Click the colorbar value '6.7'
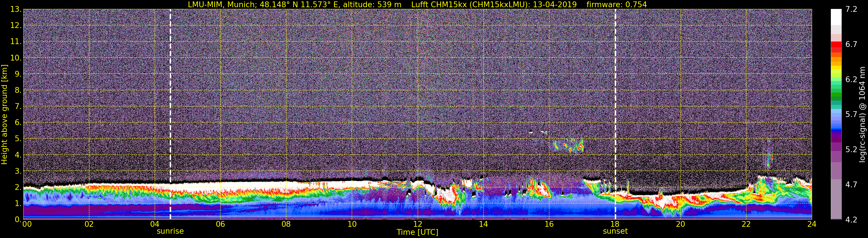 [x=851, y=44]
